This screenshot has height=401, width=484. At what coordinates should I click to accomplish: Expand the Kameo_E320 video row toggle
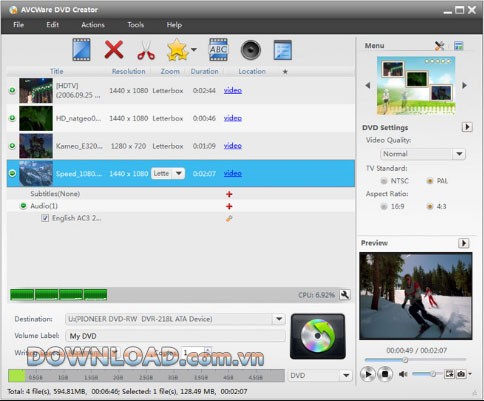[x=12, y=146]
